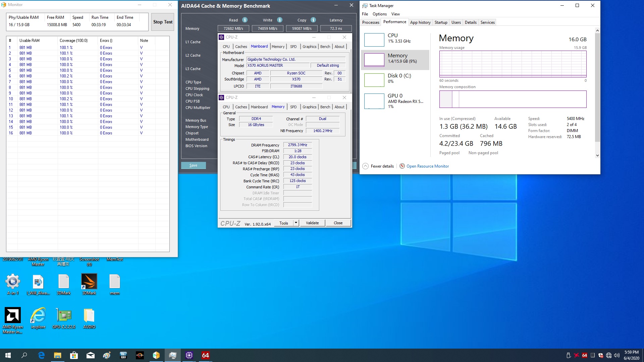Open Resource Monitor link
This screenshot has width=644, height=362.
coord(427,166)
